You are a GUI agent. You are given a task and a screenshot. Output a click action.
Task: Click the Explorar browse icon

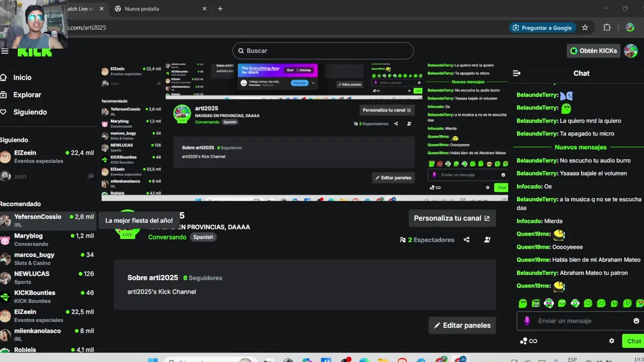tap(4, 95)
